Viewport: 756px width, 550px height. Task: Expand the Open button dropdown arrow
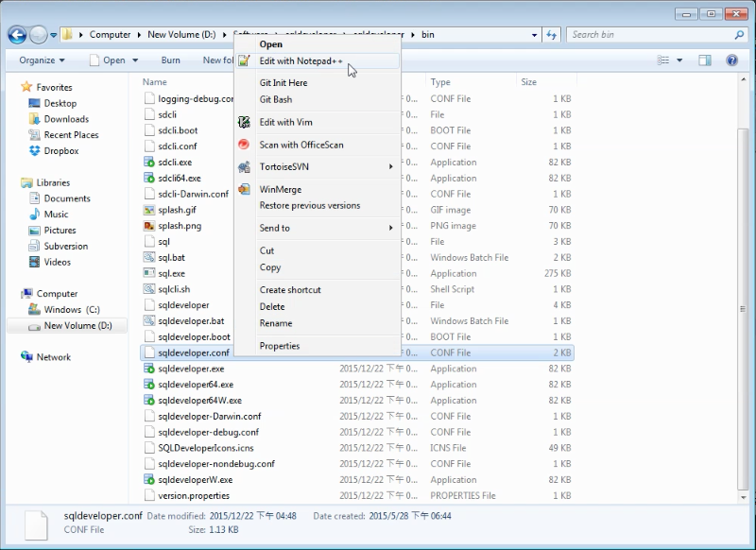(135, 60)
